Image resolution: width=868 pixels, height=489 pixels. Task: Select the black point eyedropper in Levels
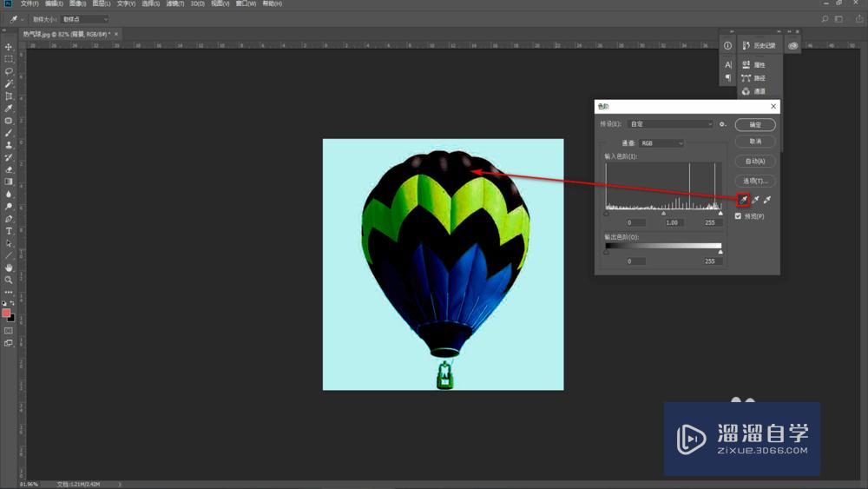743,201
